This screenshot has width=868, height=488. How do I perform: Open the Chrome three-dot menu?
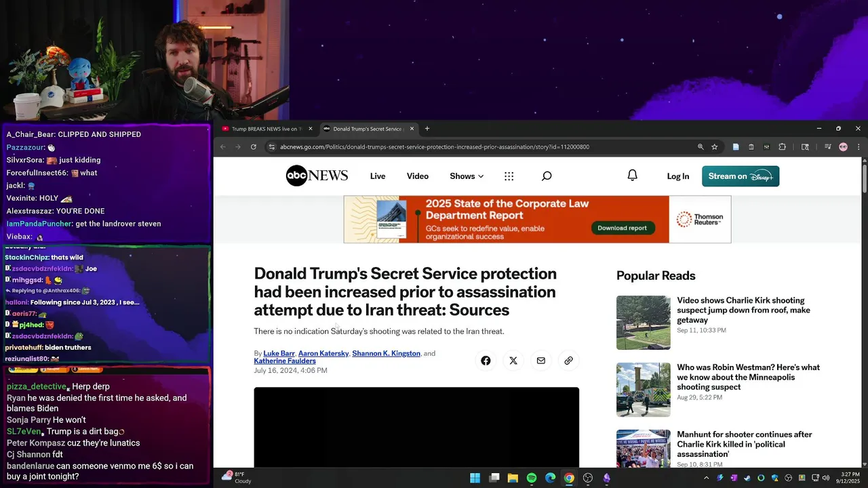pos(859,147)
